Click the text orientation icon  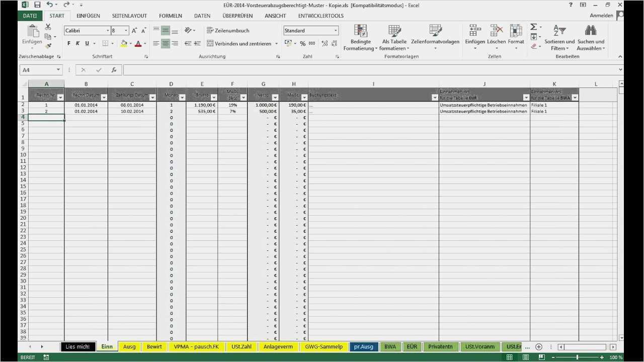pyautogui.click(x=188, y=31)
